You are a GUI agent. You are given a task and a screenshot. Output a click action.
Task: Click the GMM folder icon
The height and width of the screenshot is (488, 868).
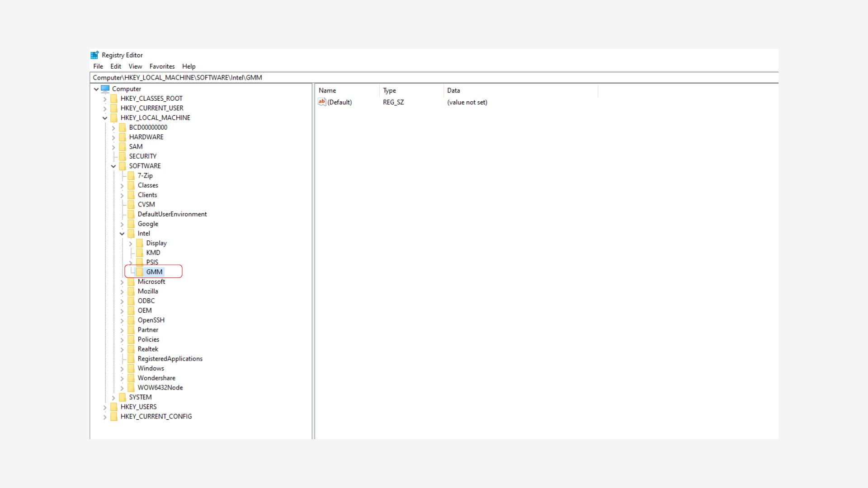140,272
